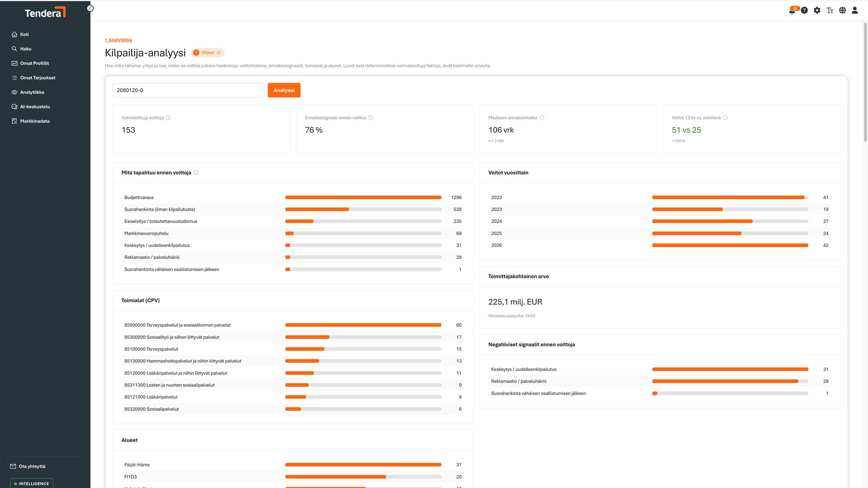The image size is (868, 488).
Task: Open the language globe menu
Action: point(842,10)
